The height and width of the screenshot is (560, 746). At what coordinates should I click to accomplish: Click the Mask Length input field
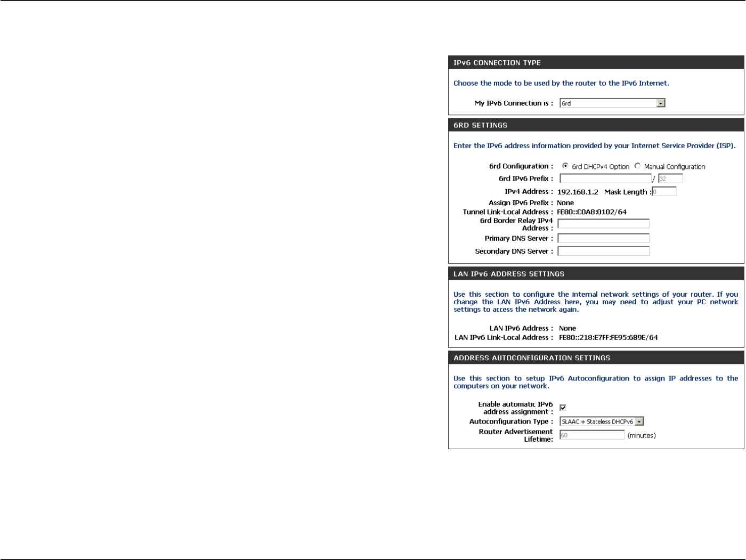coord(664,192)
